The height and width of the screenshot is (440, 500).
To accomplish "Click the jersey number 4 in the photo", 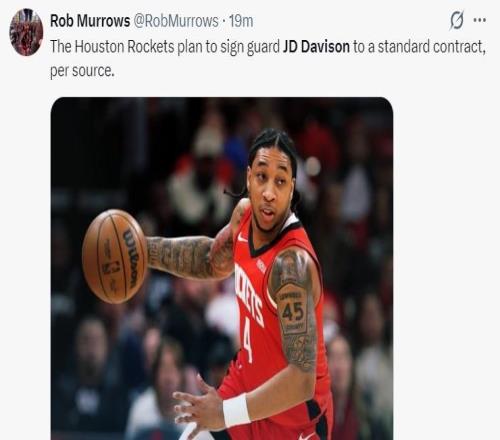I will (x=247, y=343).
